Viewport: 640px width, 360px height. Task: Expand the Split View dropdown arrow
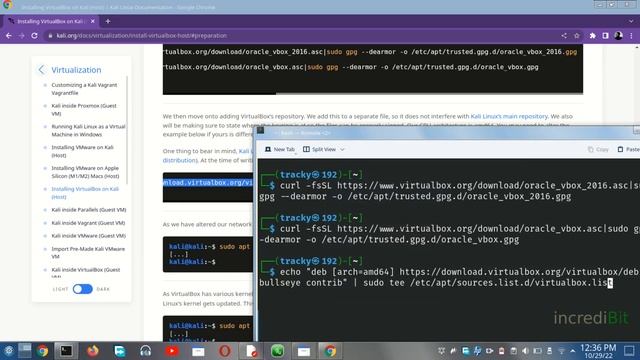click(x=342, y=149)
